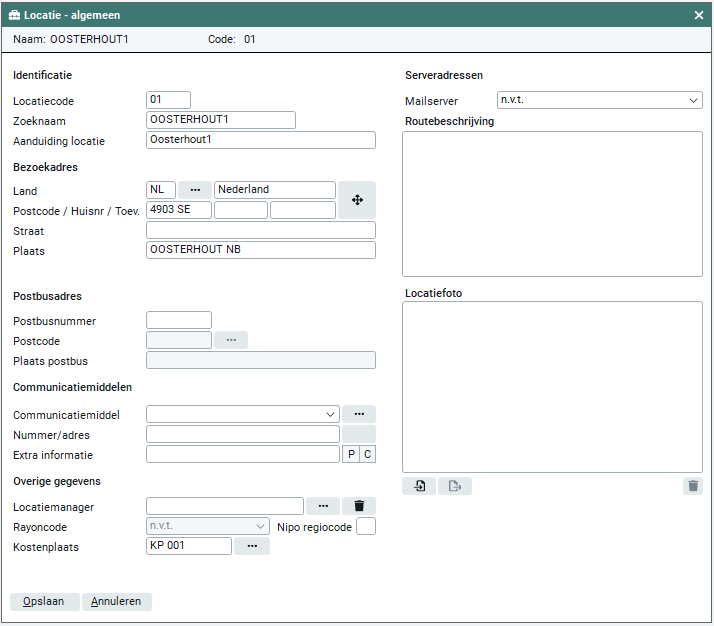Open the Kostenplaats lookup button
Viewport: 714px width, 626px height.
click(x=252, y=546)
